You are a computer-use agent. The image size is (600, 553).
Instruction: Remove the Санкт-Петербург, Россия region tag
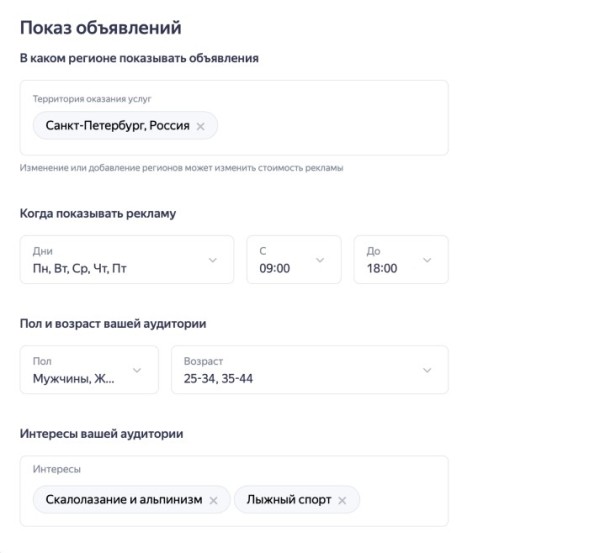tap(201, 126)
